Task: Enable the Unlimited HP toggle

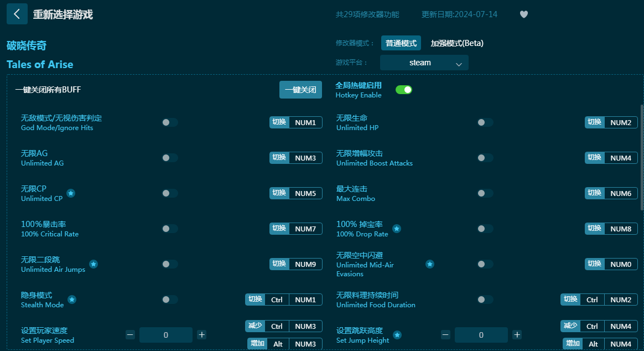Action: click(x=485, y=122)
